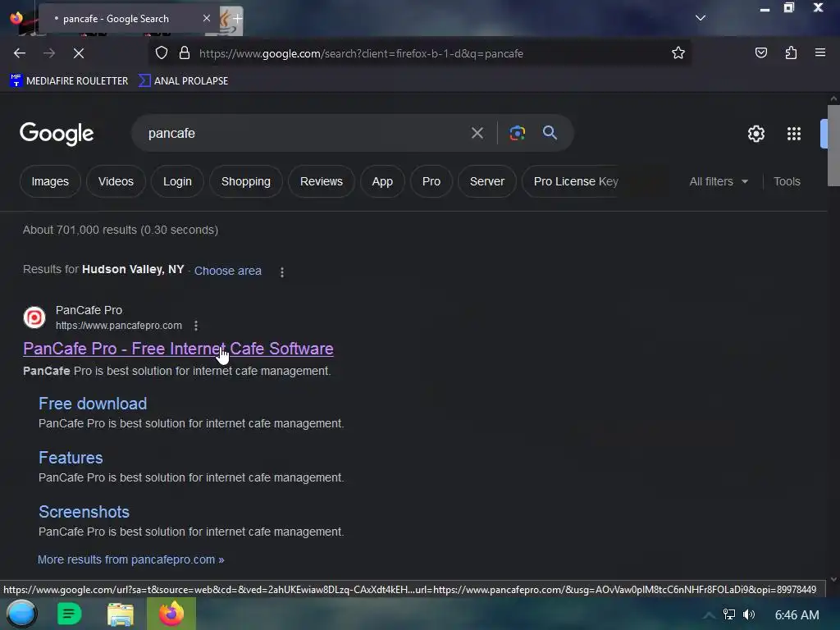The image size is (840, 630).
Task: Open the MEDIAFIRE ROULETTER bookmark
Action: pos(69,81)
